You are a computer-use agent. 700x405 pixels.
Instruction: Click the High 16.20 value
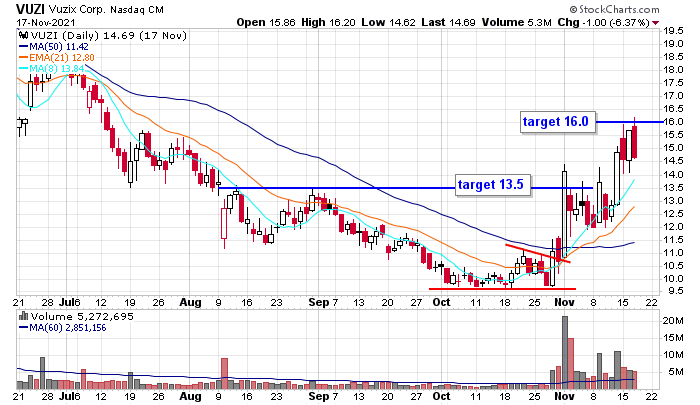329,22
